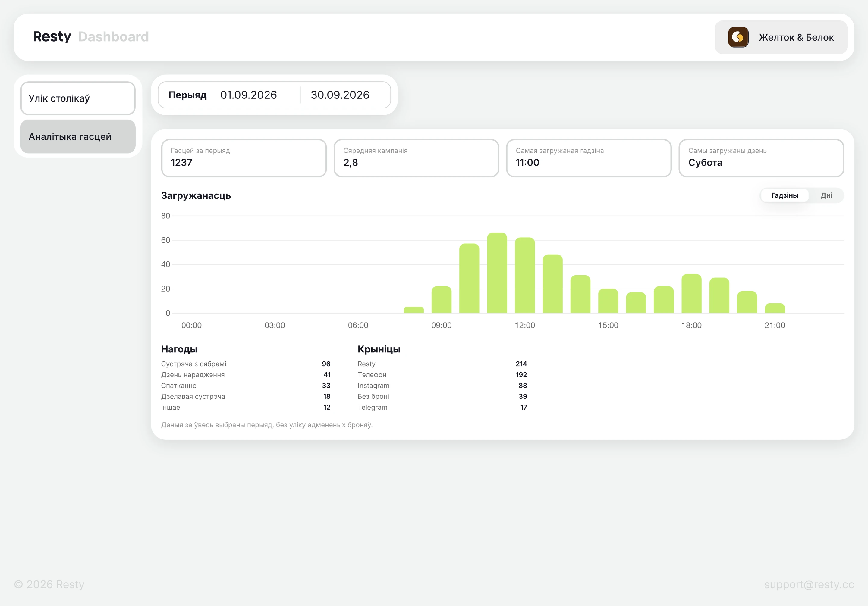
Task: Click the Перыяд label
Action: point(187,95)
